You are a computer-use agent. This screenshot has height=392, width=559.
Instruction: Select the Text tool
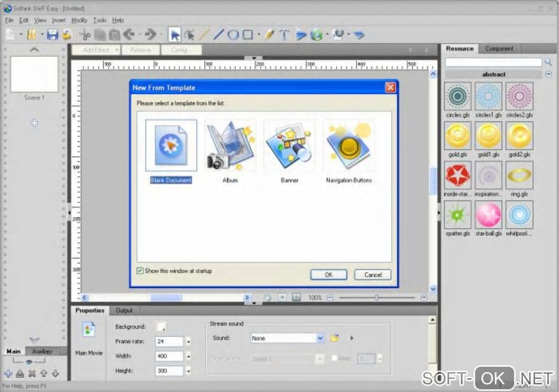(284, 35)
